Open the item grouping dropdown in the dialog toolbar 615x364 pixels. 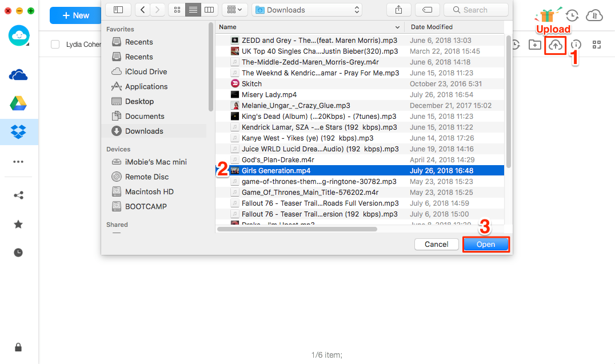coord(234,10)
